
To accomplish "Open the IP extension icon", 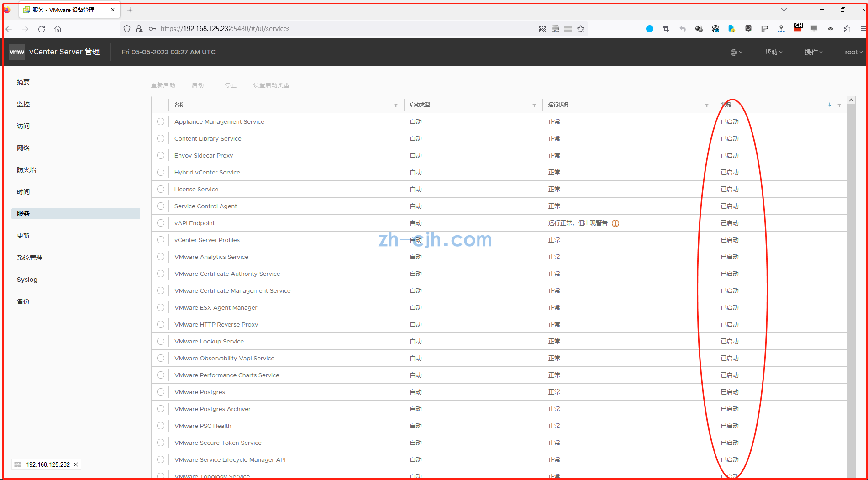I will [764, 29].
